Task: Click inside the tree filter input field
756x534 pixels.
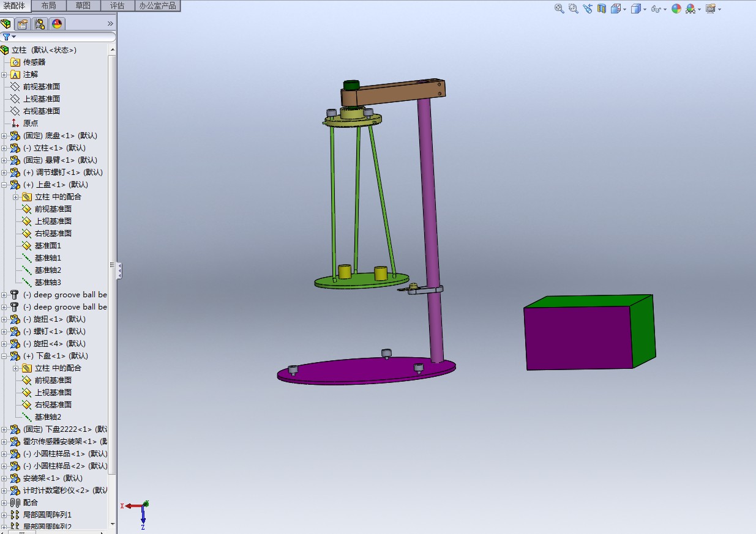Action: [66, 37]
